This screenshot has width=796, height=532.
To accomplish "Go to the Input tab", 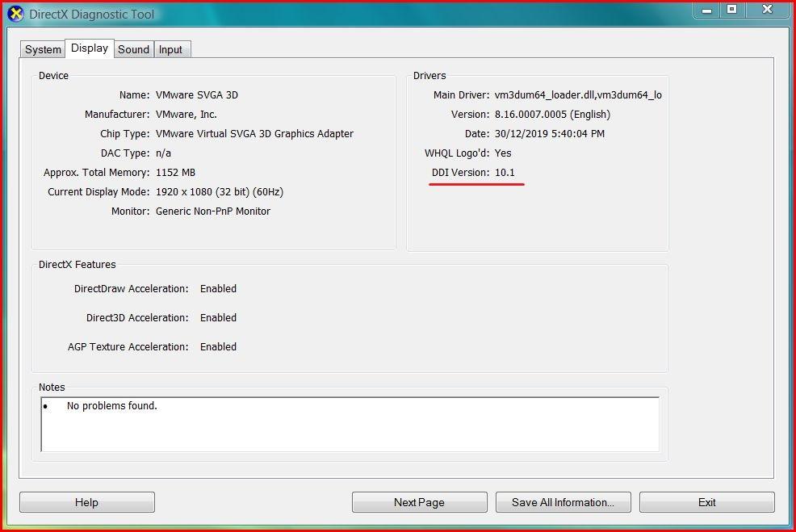I will point(170,49).
